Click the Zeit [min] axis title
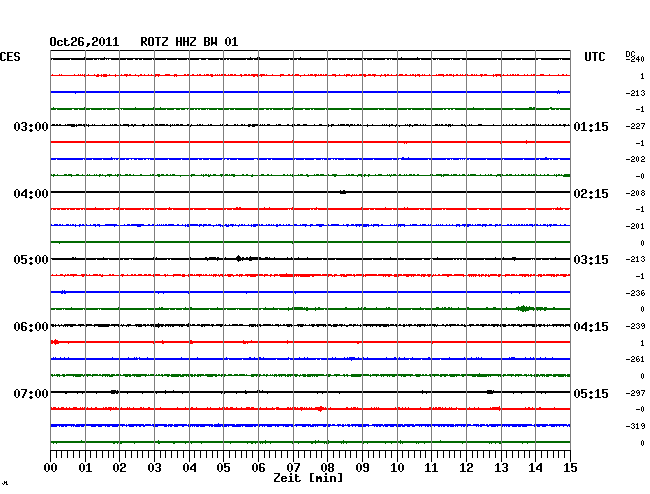 (308, 478)
